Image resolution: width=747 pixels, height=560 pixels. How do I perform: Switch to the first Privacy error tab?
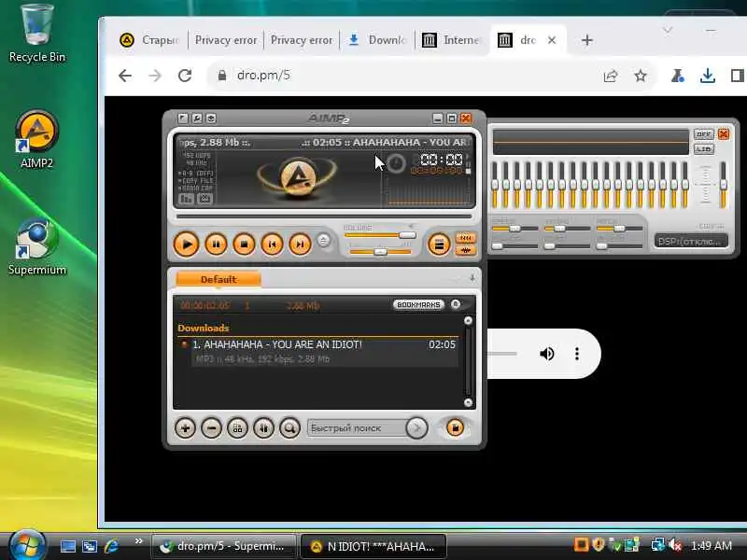pos(226,40)
